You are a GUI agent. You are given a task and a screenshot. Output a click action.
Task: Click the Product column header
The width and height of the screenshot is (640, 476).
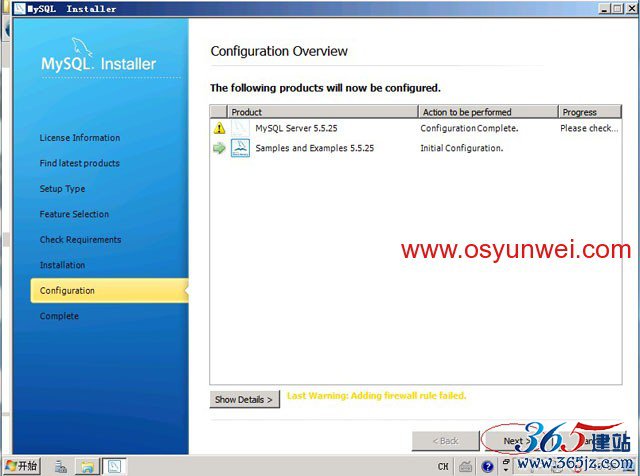pos(322,112)
